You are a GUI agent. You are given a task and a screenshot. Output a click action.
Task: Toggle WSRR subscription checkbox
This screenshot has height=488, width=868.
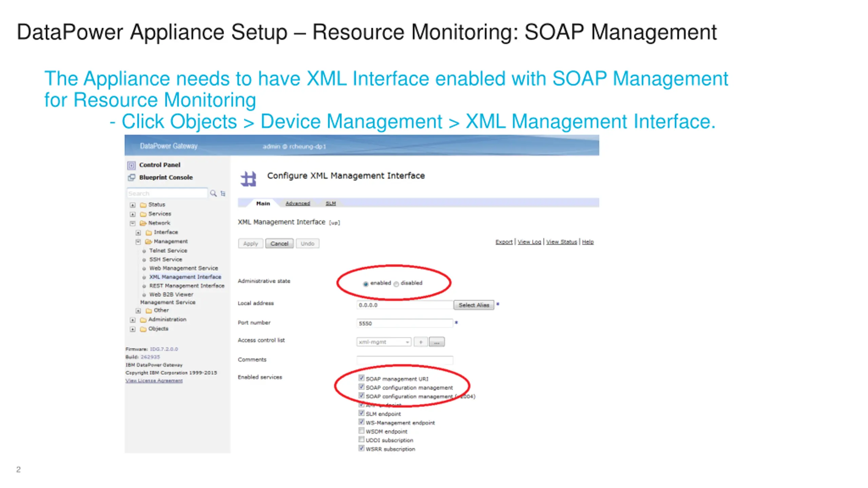pyautogui.click(x=361, y=448)
